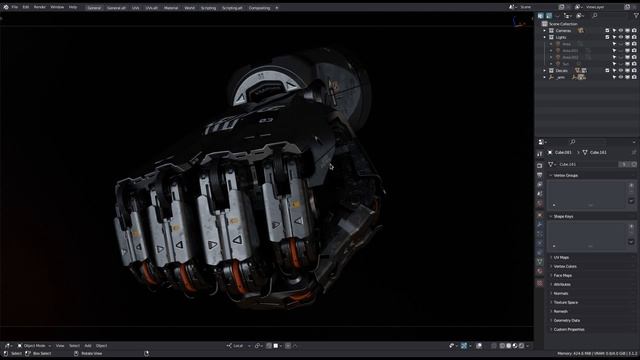Open the Edit menu
The height and width of the screenshot is (360, 640).
[x=26, y=7]
